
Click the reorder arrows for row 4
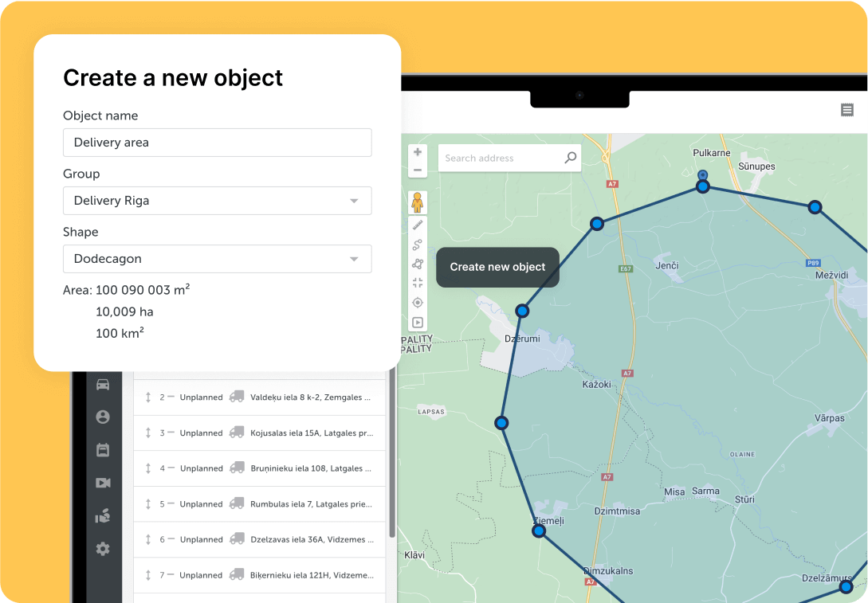(147, 468)
